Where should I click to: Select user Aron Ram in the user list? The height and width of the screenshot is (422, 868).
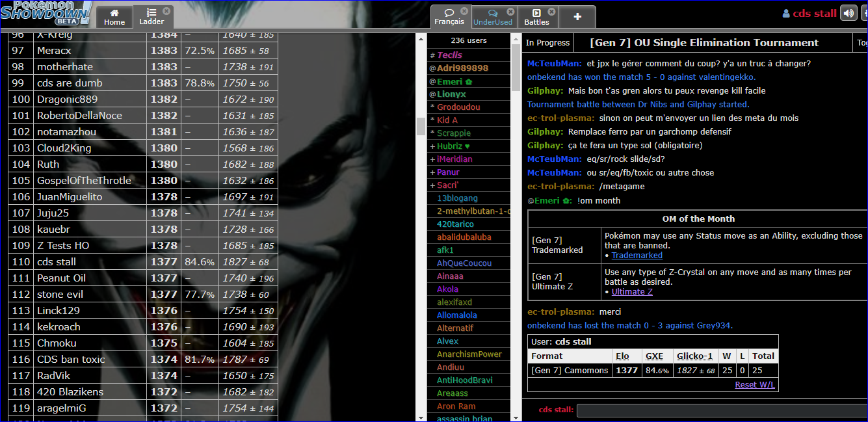point(468,406)
